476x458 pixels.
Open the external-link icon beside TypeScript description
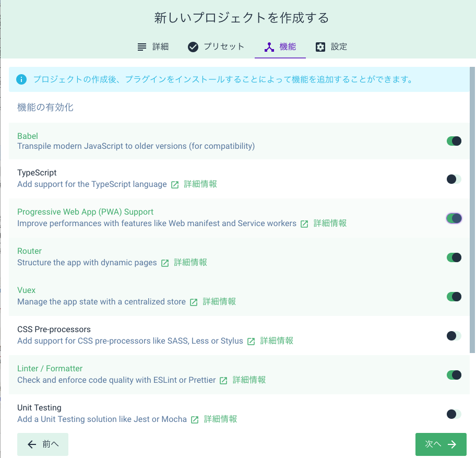click(x=174, y=184)
